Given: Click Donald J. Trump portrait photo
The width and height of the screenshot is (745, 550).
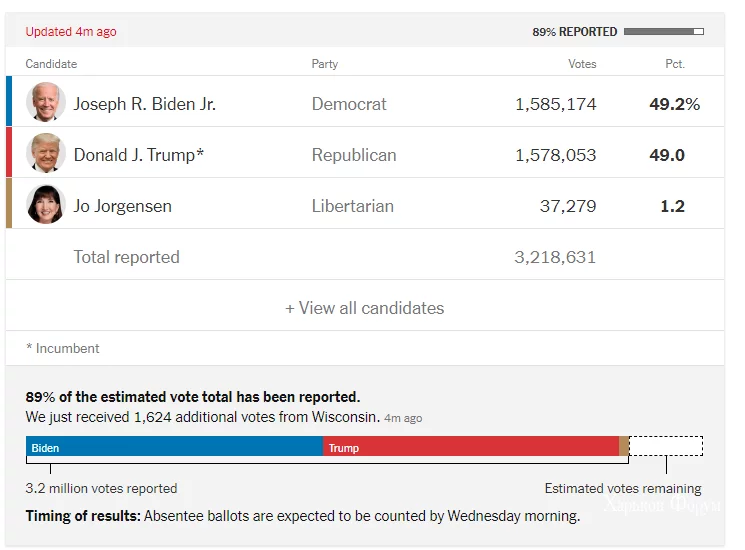Looking at the screenshot, I should (x=45, y=154).
